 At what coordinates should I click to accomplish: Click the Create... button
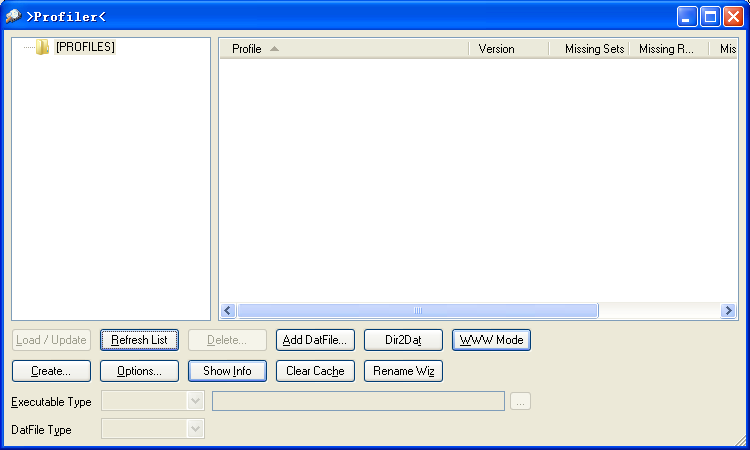pyautogui.click(x=51, y=371)
